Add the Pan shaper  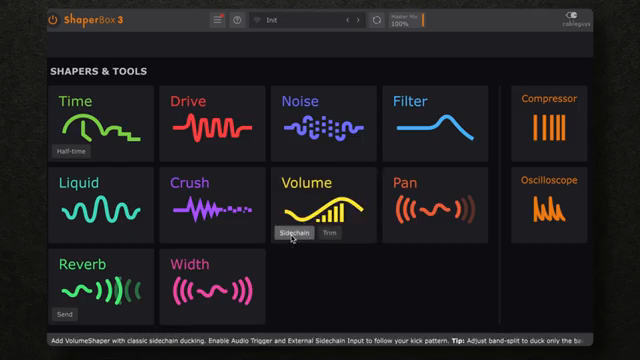(435, 205)
